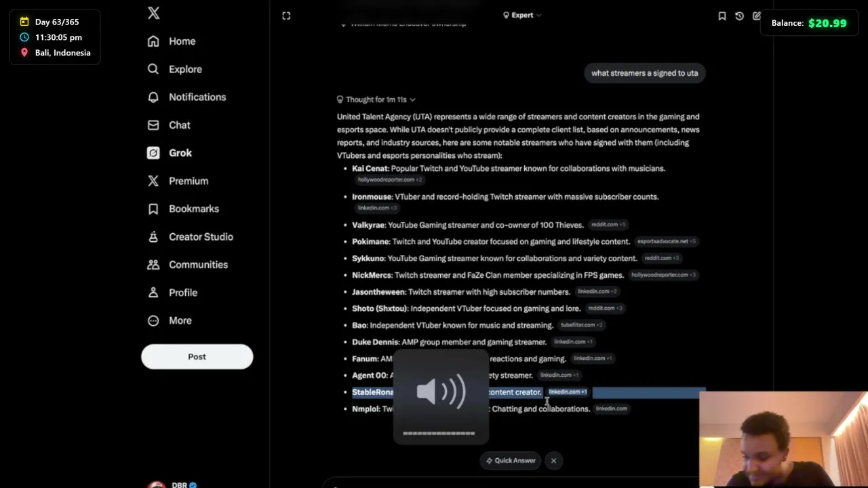Screen dimensions: 868x488
Task: Click the name 'Jasontheween'
Action: tap(378, 292)
